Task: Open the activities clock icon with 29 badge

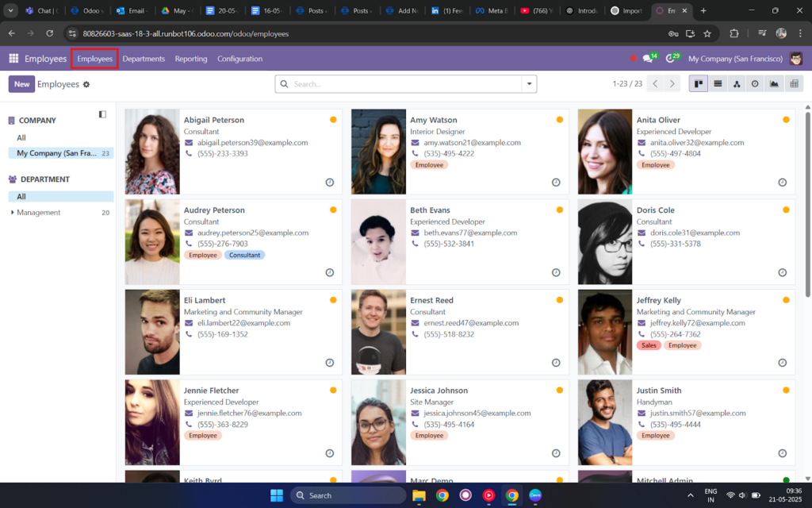Action: click(x=672, y=58)
